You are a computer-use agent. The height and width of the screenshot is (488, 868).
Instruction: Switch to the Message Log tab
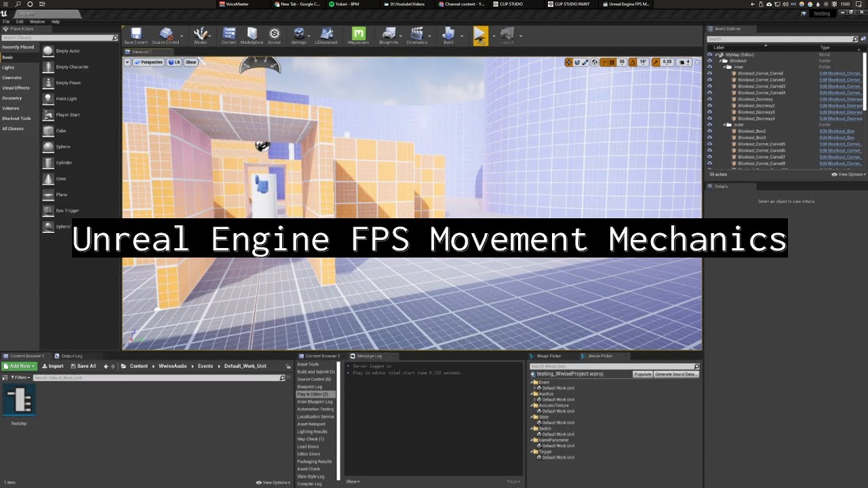click(x=370, y=356)
